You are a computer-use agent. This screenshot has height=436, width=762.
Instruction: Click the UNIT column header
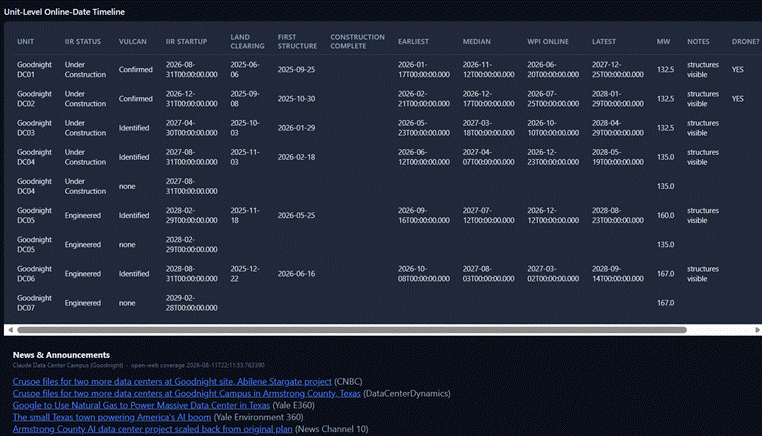pos(26,42)
